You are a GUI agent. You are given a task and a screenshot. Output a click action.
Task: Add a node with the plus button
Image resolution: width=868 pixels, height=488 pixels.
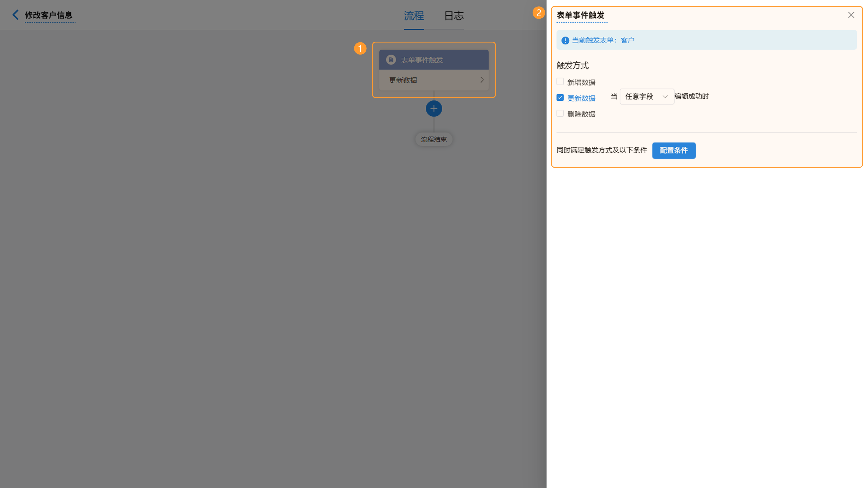click(434, 109)
